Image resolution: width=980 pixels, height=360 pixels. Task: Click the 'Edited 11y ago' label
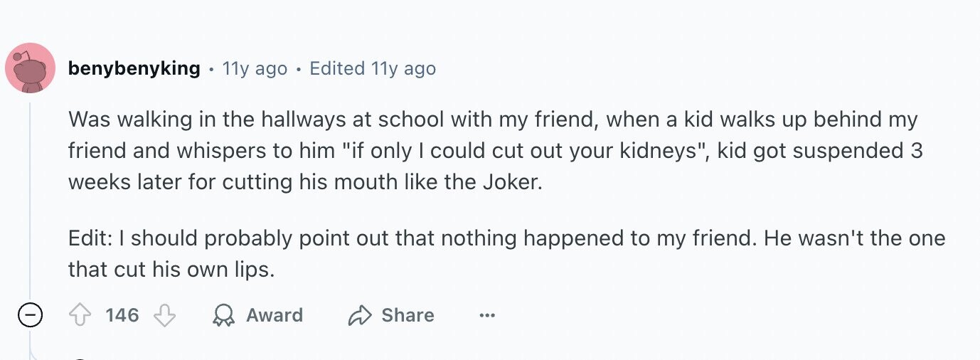pyautogui.click(x=373, y=68)
